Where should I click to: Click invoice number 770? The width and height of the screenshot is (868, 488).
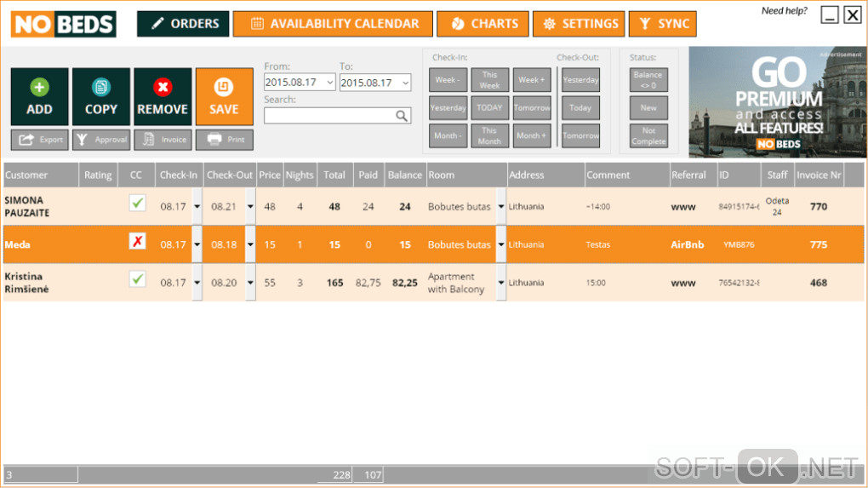tap(819, 207)
